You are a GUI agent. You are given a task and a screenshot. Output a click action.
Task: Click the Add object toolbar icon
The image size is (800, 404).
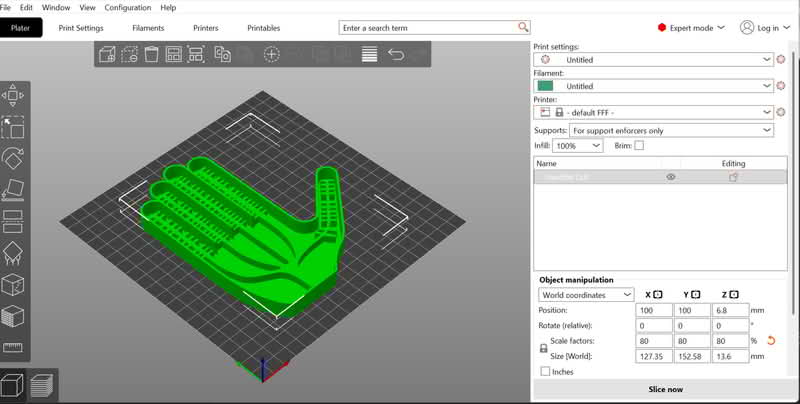click(x=107, y=54)
